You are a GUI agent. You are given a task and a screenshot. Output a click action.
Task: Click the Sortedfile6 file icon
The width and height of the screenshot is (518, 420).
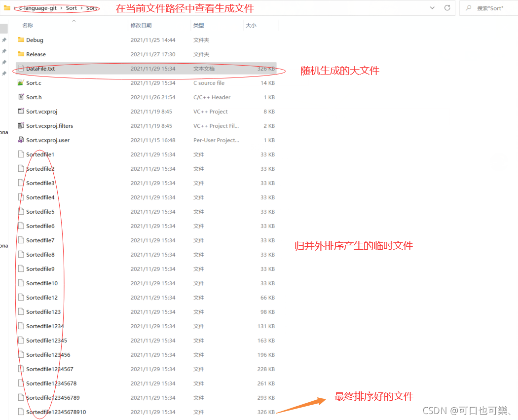pyautogui.click(x=21, y=226)
